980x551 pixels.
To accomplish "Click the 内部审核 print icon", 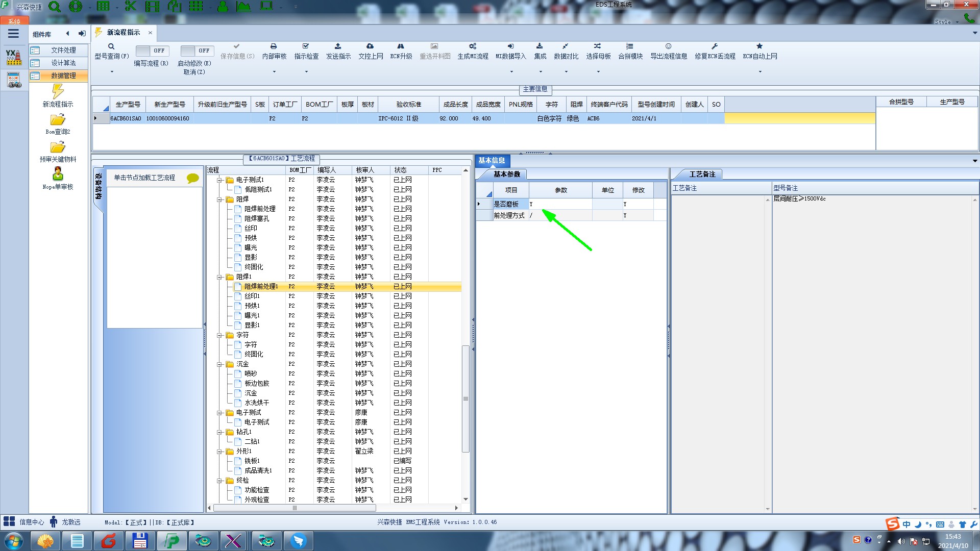I will pos(274,46).
